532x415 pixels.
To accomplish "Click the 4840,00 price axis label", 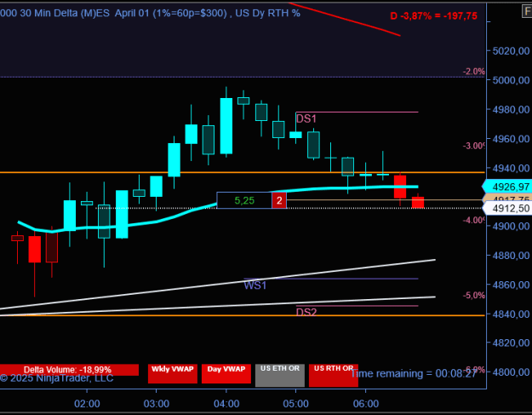I will click(x=511, y=314).
